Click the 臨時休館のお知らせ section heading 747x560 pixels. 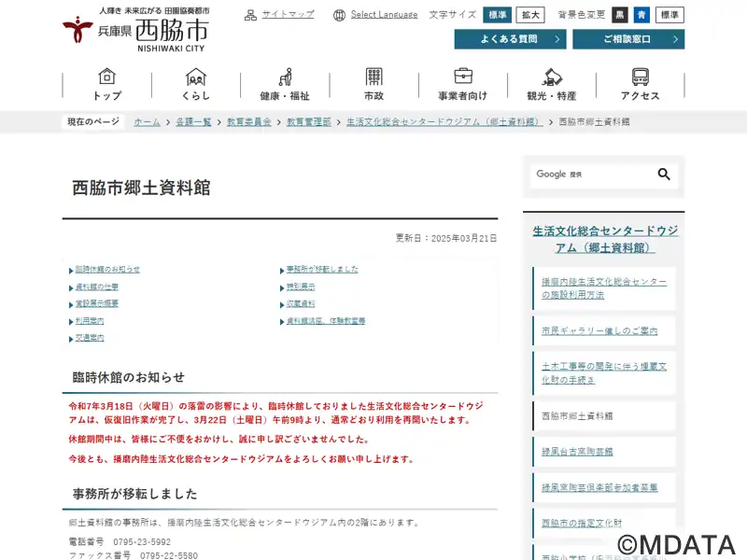(x=128, y=378)
